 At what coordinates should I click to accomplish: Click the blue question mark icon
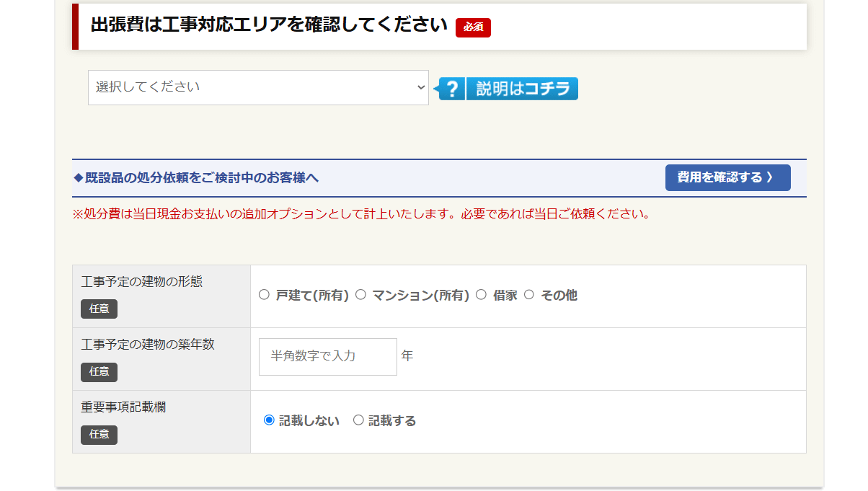(x=452, y=89)
